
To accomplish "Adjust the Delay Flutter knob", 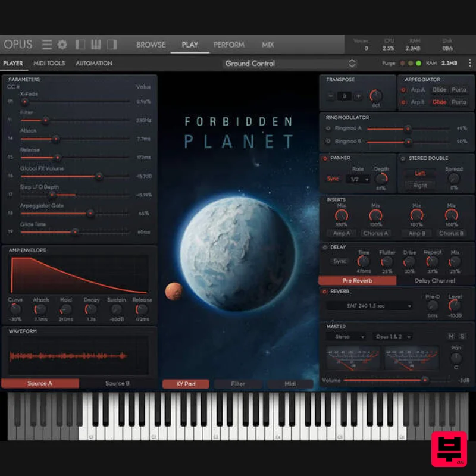I will click(387, 261).
